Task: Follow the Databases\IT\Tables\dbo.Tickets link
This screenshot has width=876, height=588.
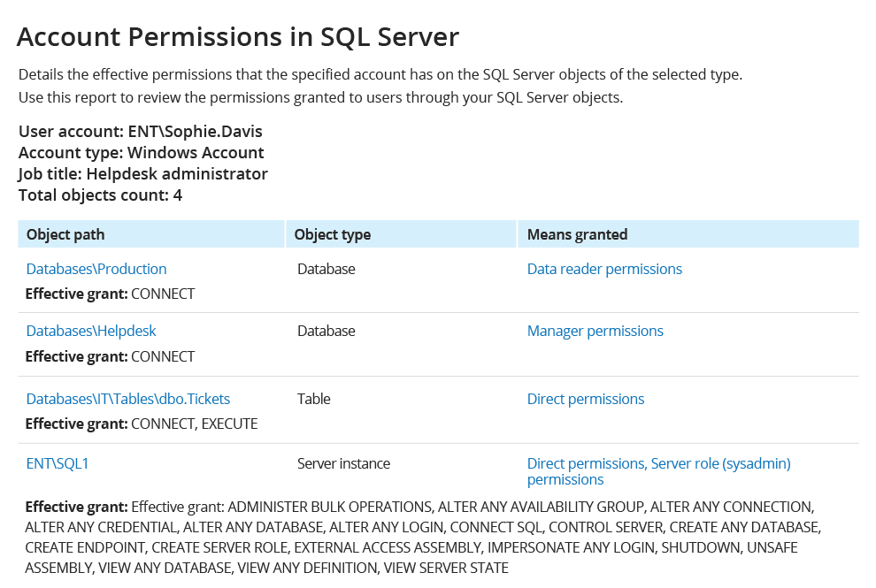Action: (128, 399)
